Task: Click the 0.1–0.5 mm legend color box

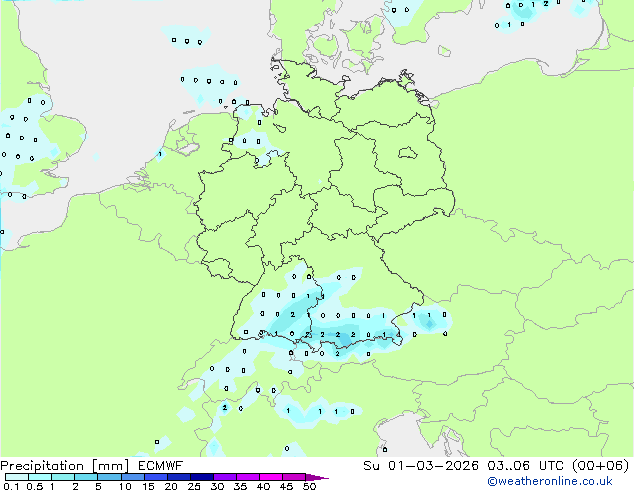Action: (x=17, y=477)
